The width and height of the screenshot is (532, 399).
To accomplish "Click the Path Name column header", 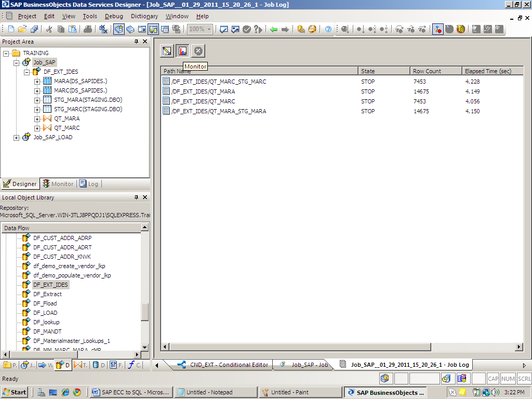I will pos(260,71).
